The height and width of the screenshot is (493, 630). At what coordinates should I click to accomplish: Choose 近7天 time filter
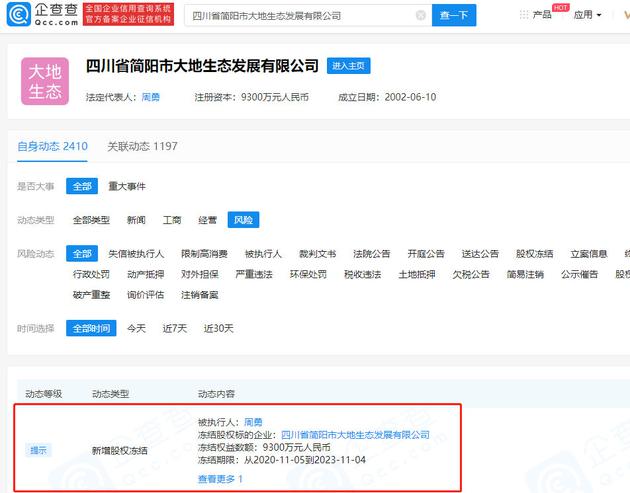(x=175, y=328)
